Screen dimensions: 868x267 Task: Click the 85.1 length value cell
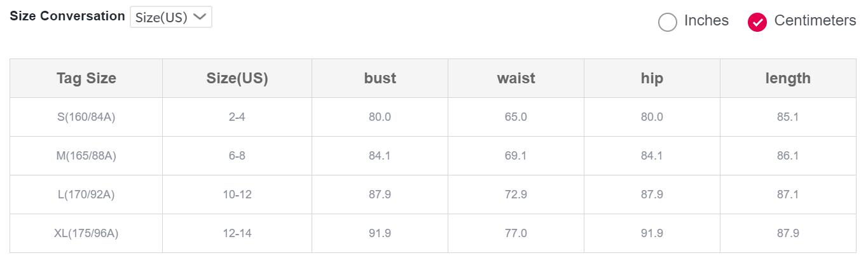(x=788, y=117)
